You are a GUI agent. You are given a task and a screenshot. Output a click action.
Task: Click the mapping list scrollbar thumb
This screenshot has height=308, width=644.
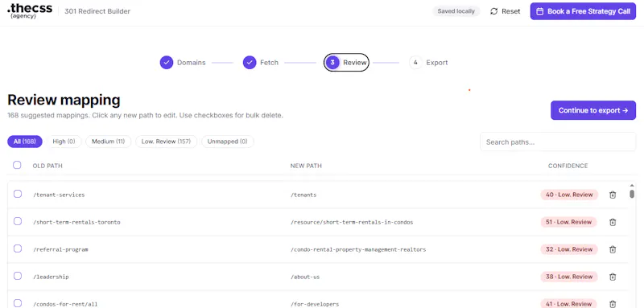[x=632, y=194]
